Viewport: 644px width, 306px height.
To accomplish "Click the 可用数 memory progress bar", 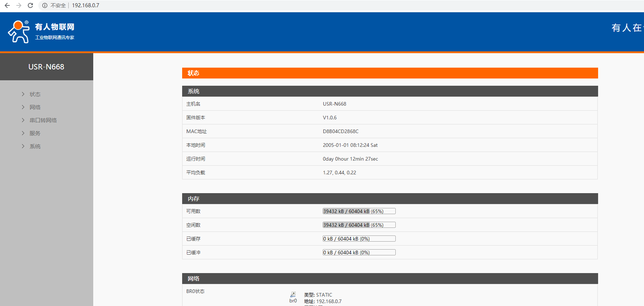I will click(359, 211).
